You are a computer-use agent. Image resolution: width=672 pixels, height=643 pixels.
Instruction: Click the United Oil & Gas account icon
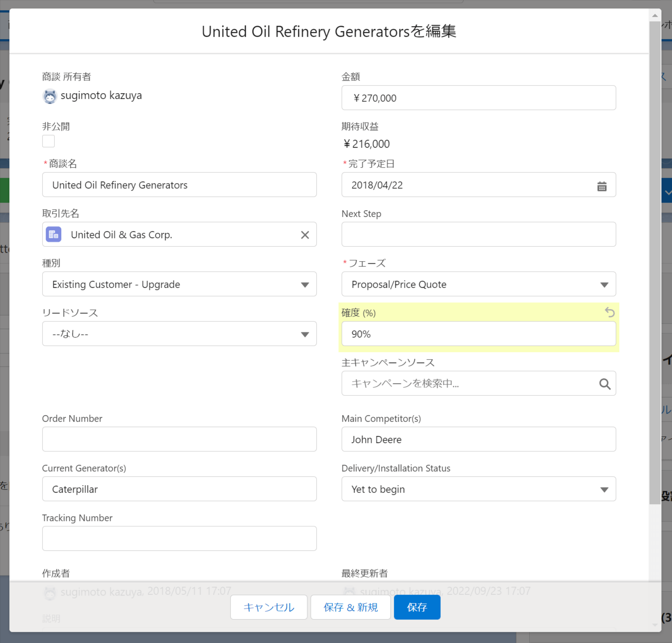pyautogui.click(x=54, y=235)
